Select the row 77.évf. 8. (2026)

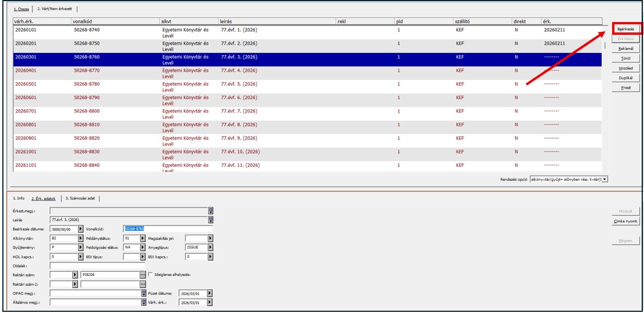coord(308,128)
